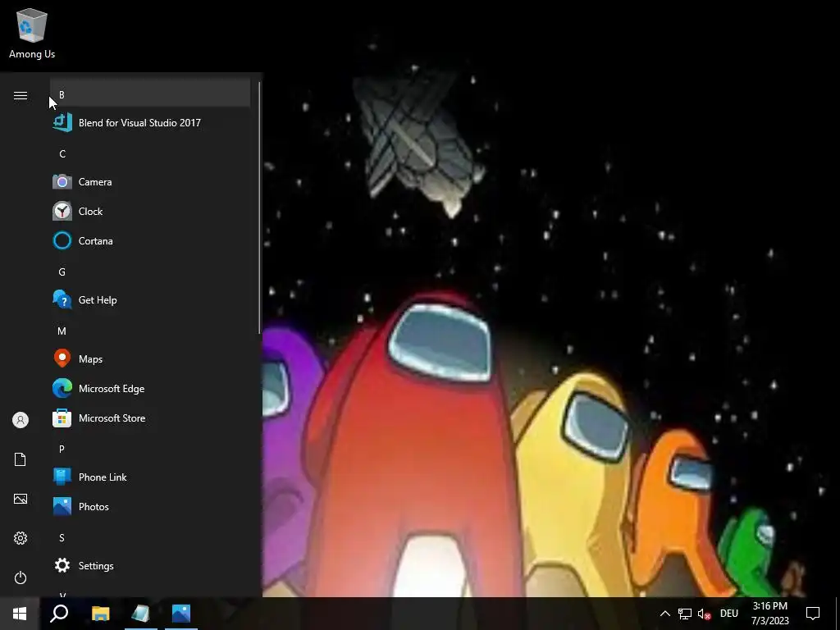Click the Photos label in app list
The image size is (840, 630).
[94, 507]
